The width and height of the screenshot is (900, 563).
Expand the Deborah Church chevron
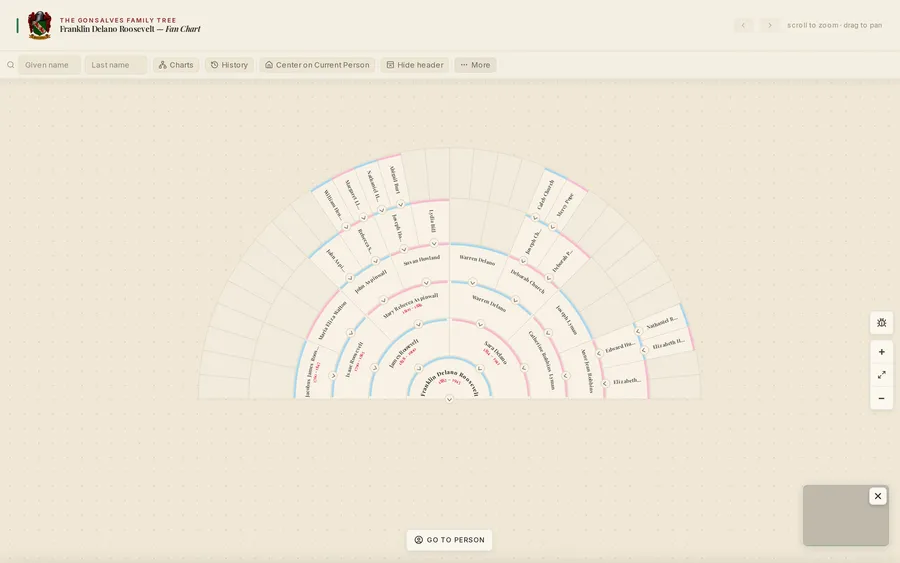click(x=515, y=300)
